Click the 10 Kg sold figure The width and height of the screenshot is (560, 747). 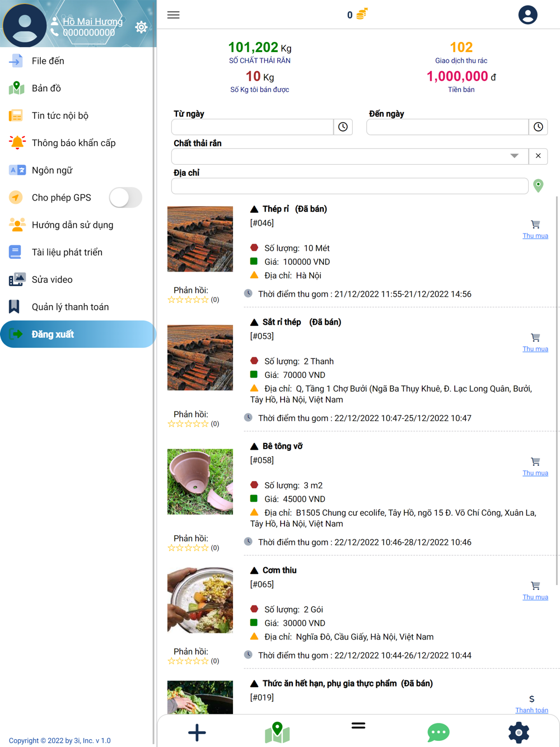(x=260, y=77)
